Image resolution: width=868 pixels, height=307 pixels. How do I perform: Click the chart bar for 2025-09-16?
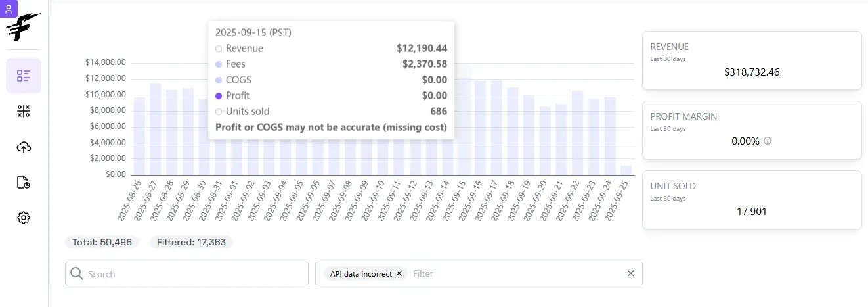point(480,128)
